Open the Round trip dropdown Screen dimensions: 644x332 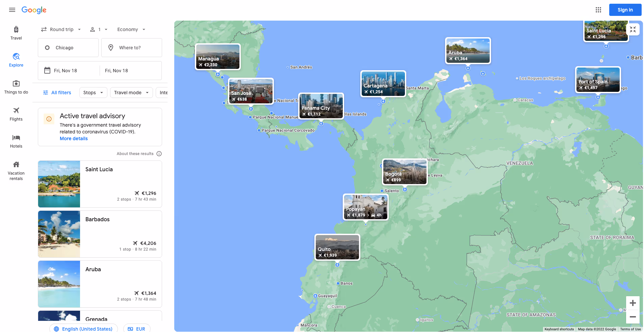click(x=61, y=29)
